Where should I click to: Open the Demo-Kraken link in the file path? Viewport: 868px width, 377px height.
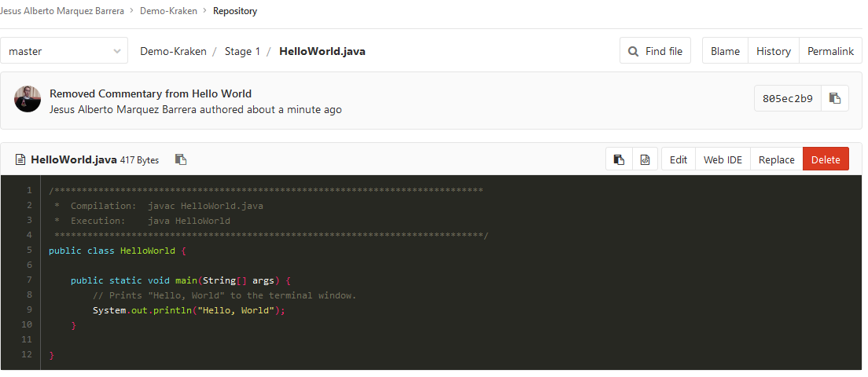click(173, 51)
